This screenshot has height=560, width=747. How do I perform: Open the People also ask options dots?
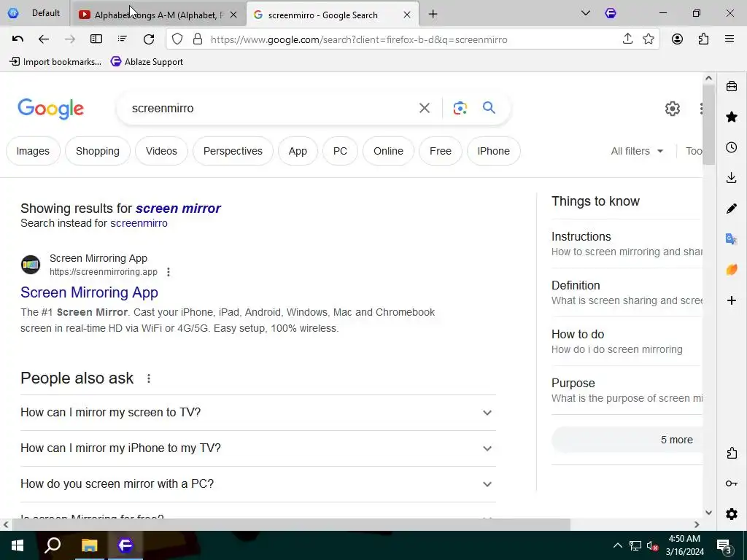coord(149,378)
